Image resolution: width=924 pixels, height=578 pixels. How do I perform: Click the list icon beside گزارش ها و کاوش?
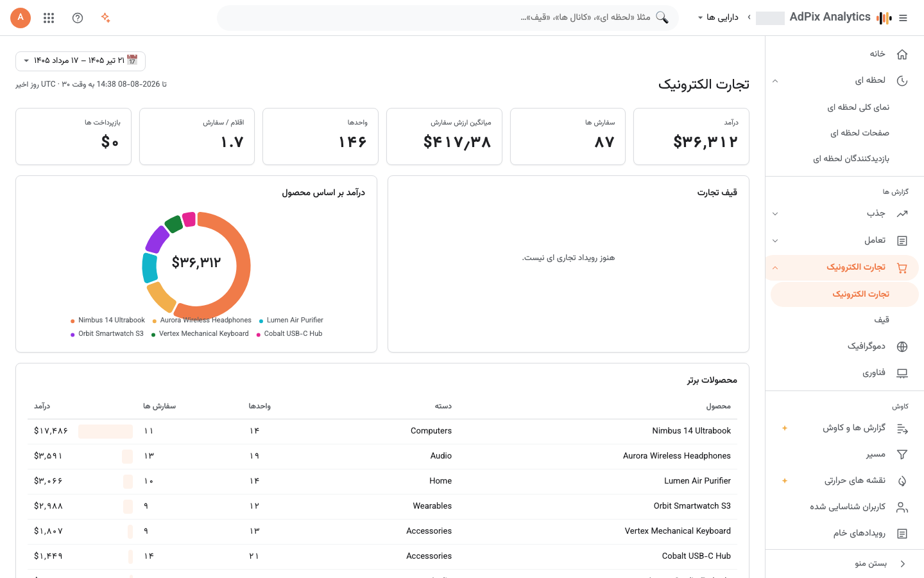pyautogui.click(x=902, y=428)
